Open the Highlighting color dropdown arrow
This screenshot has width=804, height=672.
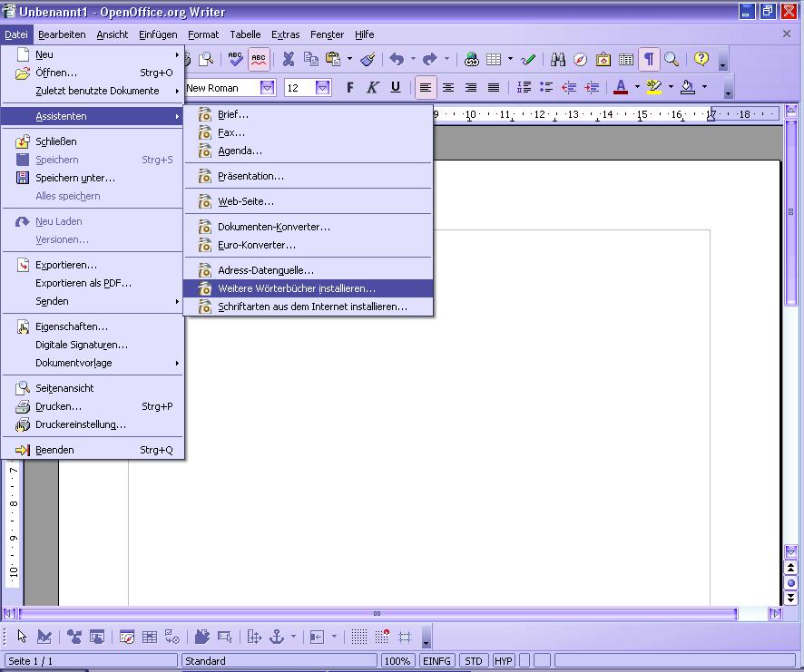[671, 88]
